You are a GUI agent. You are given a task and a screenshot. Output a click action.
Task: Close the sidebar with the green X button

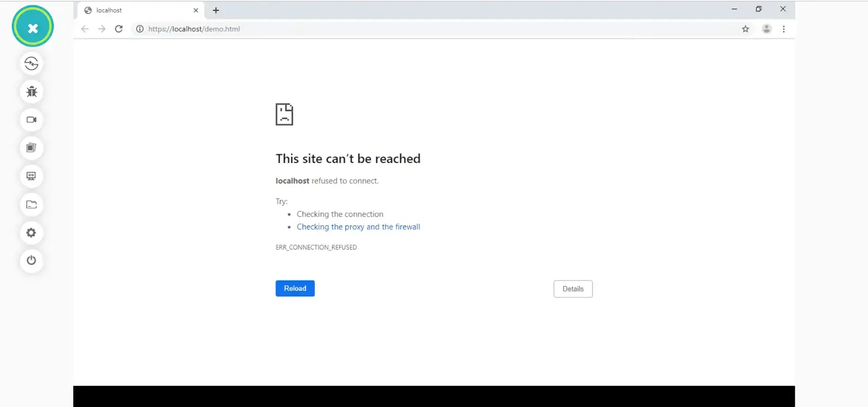coord(33,27)
